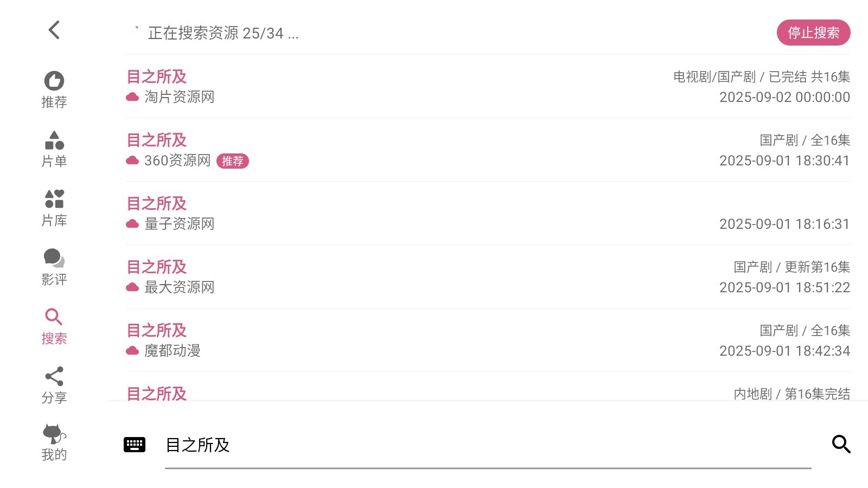Open the 360资源网 result for 目之所及

tap(487, 150)
